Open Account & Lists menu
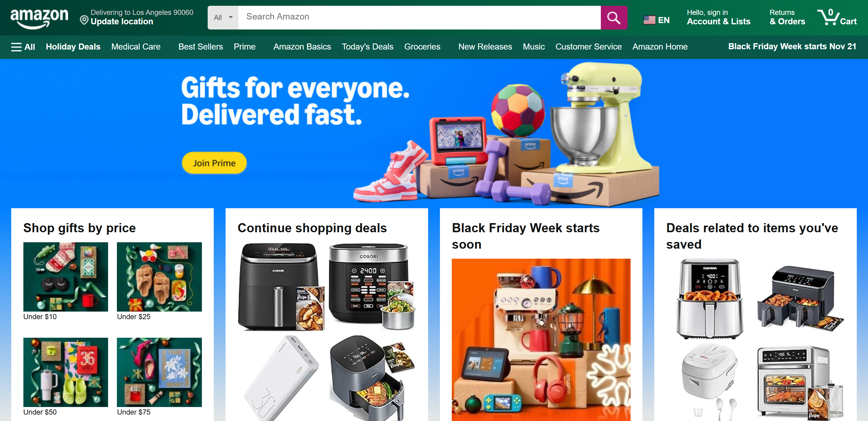Viewport: 868px width, 421px height. point(718,17)
